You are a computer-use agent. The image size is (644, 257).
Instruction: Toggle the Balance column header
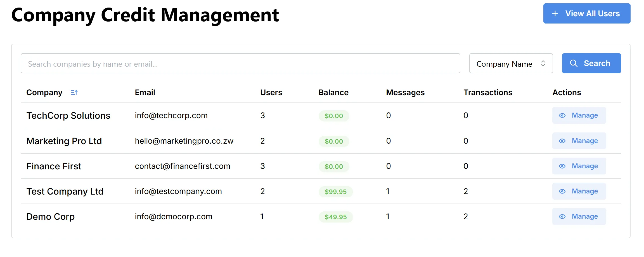(x=333, y=92)
